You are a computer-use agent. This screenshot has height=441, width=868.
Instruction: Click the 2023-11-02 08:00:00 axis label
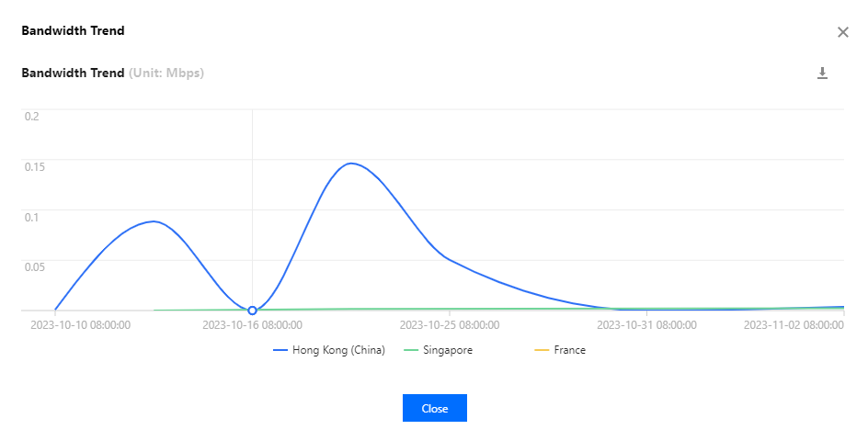[x=794, y=325]
